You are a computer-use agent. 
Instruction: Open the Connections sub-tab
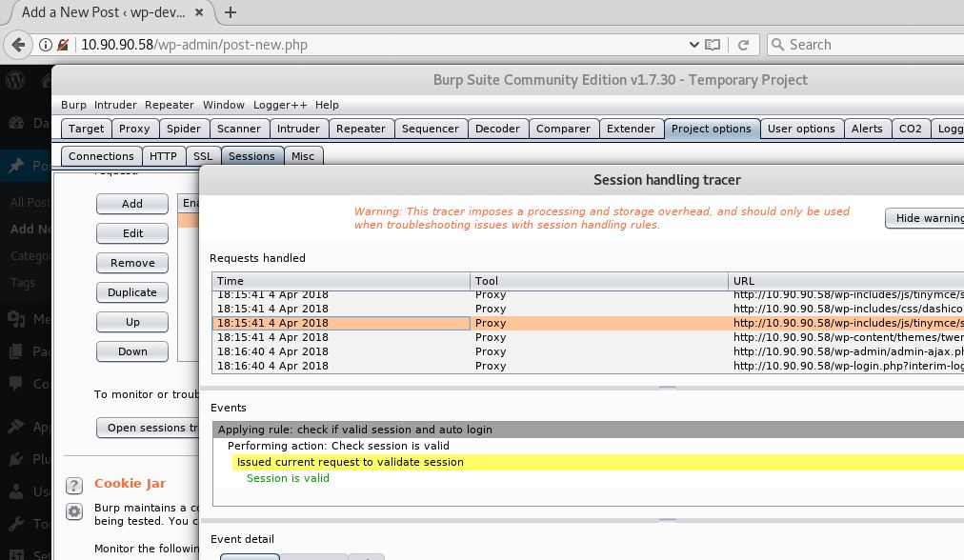point(101,156)
